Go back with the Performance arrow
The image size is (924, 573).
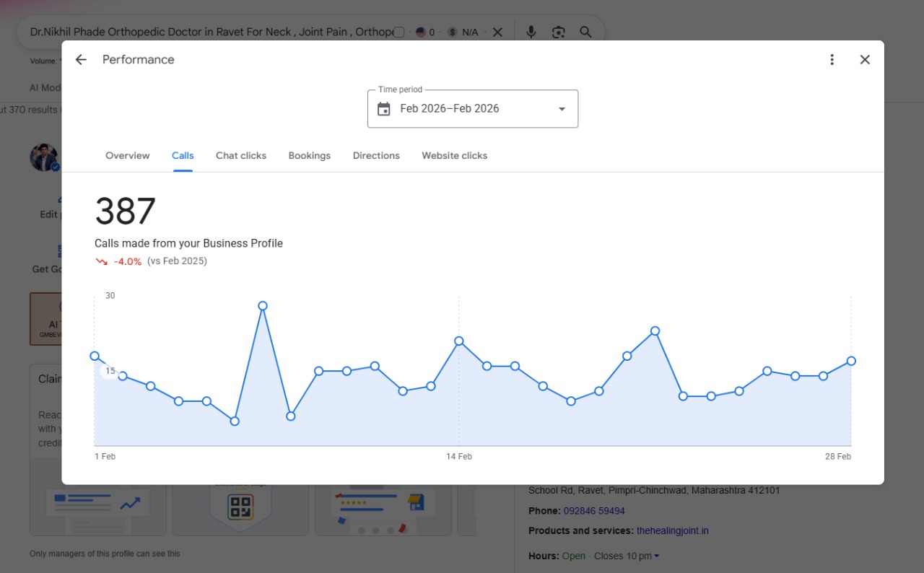[x=81, y=60]
